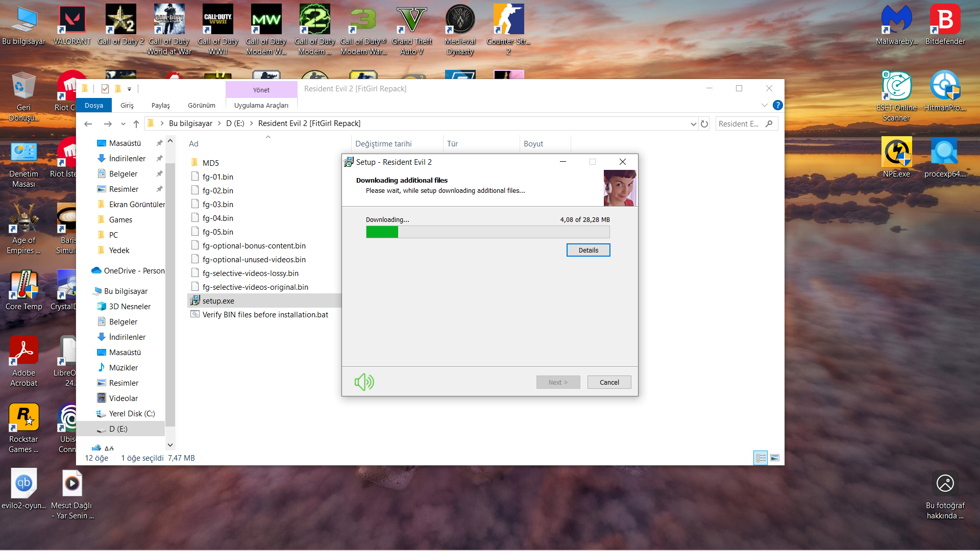The image size is (980, 551).
Task: Click the download progress bar in setup
Action: tap(487, 232)
